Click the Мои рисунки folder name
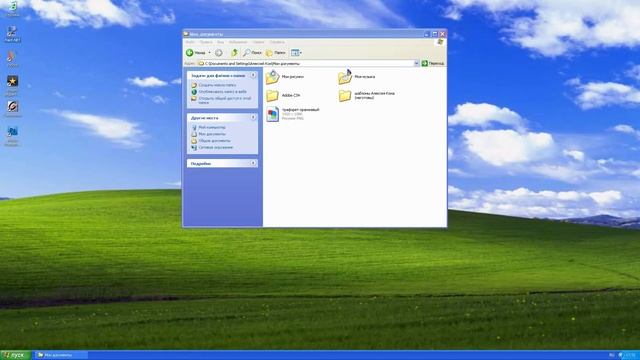This screenshot has width=640, height=360. click(293, 77)
